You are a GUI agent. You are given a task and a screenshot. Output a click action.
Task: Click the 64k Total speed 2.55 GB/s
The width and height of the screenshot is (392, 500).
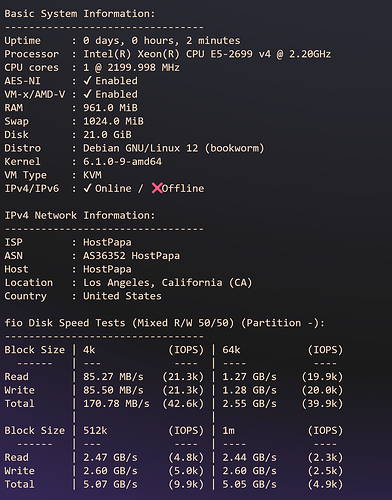250,404
